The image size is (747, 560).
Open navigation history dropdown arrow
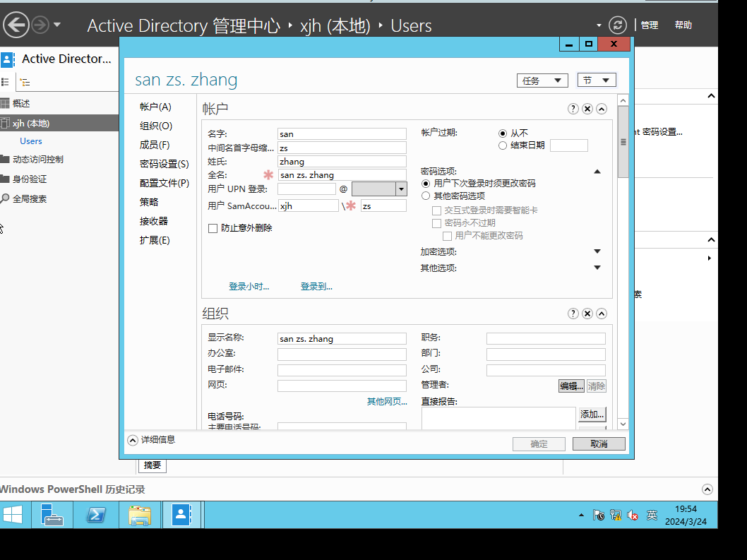click(x=57, y=24)
